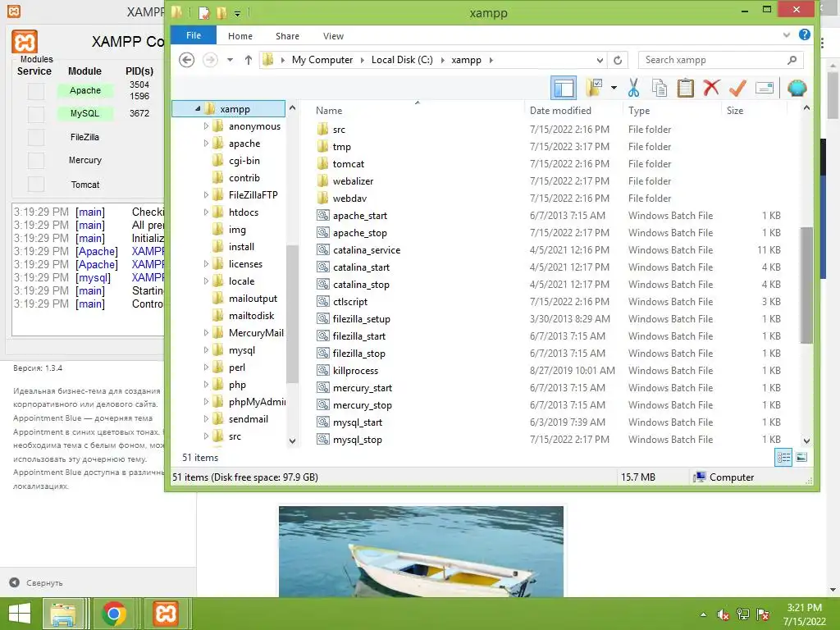840x630 pixels.
Task: Click the folder options checkmark icon
Action: click(594, 88)
